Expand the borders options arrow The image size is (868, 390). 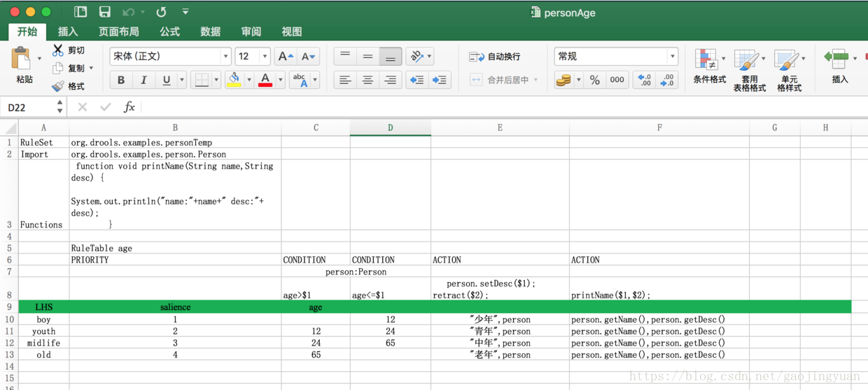216,80
